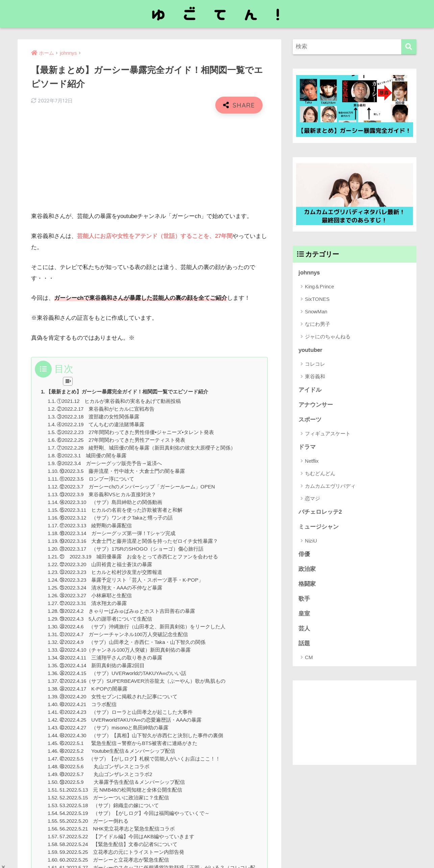
Task: Open カムカムエヴリバディ ネタバレ sidebar thumbnail
Action: pos(355,194)
